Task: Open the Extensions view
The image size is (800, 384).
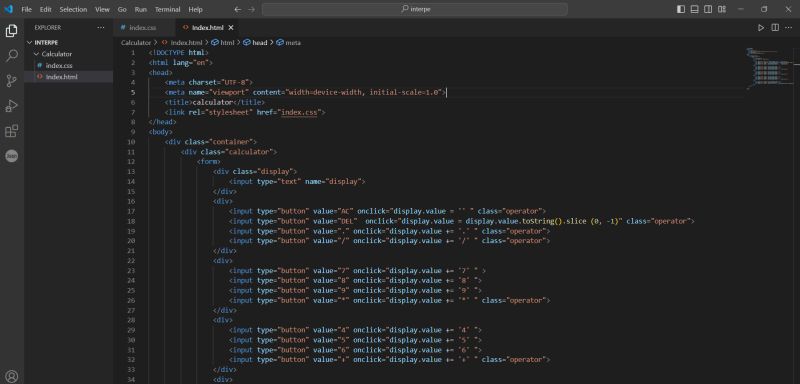Action: pyautogui.click(x=11, y=131)
